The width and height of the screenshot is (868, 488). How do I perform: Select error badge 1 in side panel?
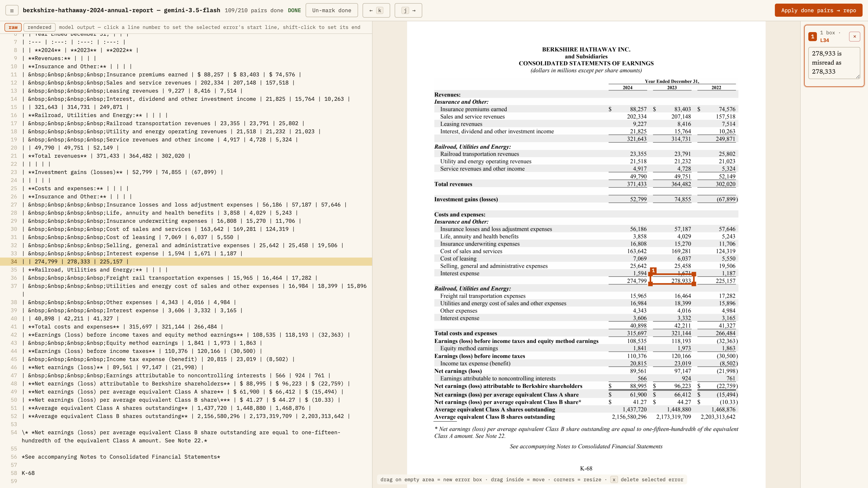[x=812, y=36]
